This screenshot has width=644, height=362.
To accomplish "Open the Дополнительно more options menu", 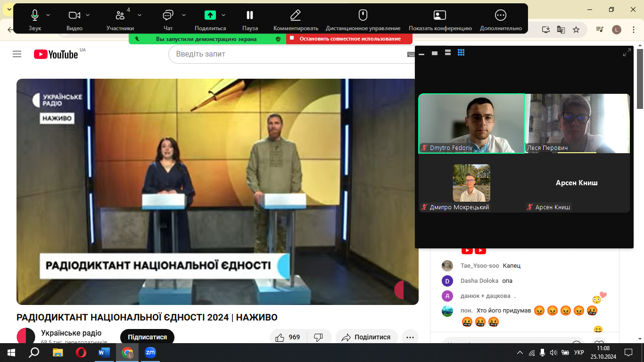I will pyautogui.click(x=501, y=16).
